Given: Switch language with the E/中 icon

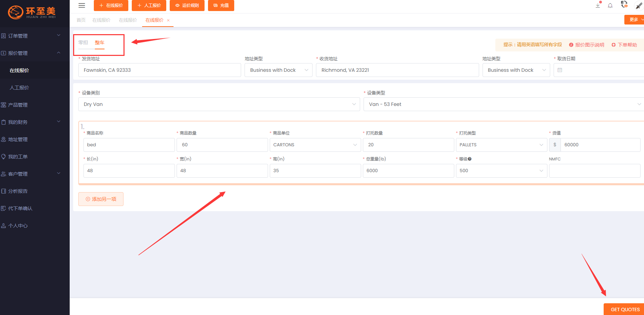Looking at the screenshot, I should coord(624,5).
